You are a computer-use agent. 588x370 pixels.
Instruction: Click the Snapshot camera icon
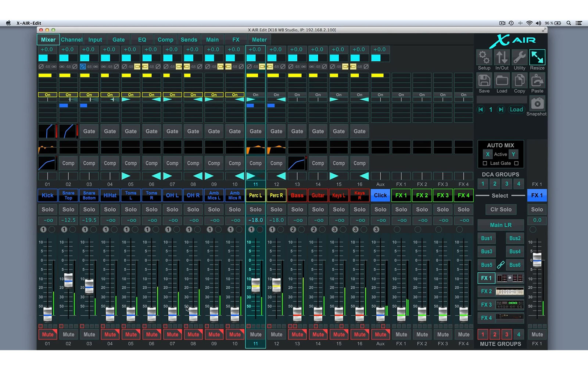537,104
